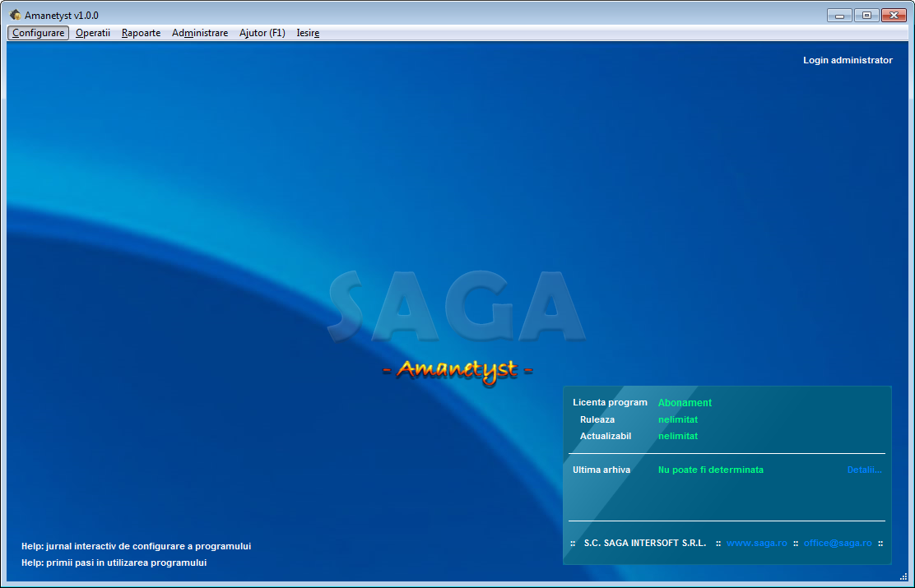Open the Detalii... link for last archive
The height and width of the screenshot is (588, 915).
click(864, 470)
